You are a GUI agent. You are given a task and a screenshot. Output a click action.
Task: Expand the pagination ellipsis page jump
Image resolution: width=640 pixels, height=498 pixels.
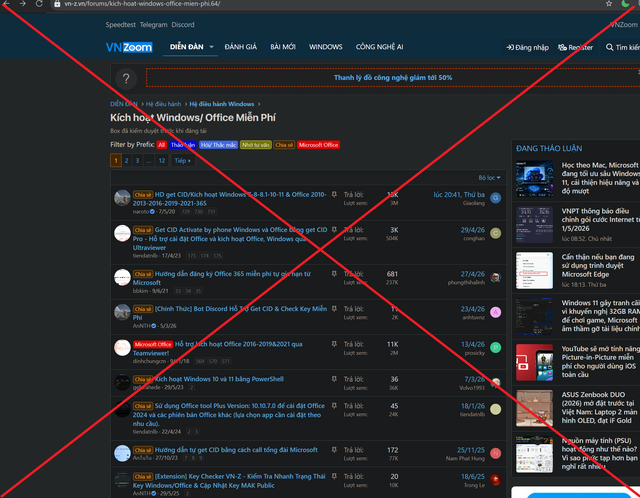click(149, 160)
